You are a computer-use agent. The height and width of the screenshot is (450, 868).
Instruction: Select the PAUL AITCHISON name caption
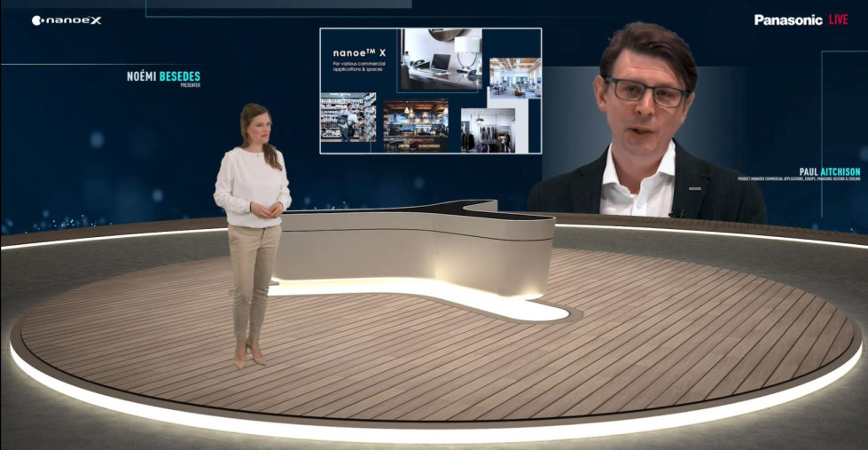pyautogui.click(x=829, y=172)
